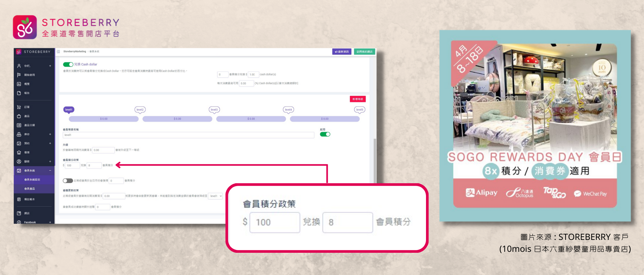Open the note icon for 備註範本
This screenshot has height=275, width=644.
pyautogui.click(x=19, y=199)
